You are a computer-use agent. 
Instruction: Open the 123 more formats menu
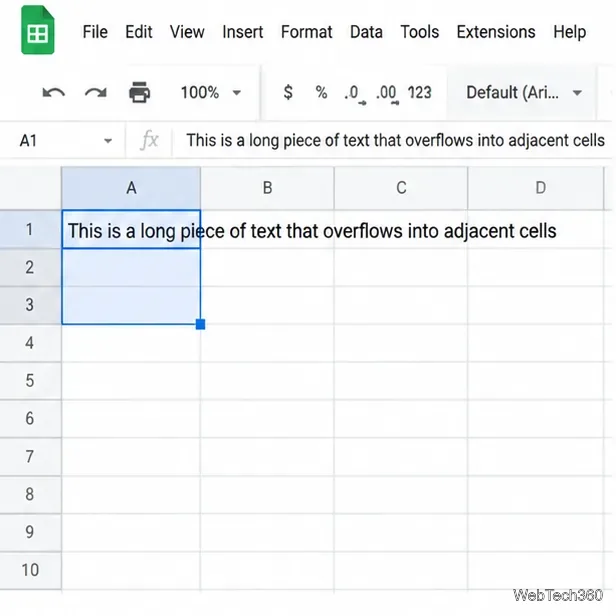click(x=420, y=93)
